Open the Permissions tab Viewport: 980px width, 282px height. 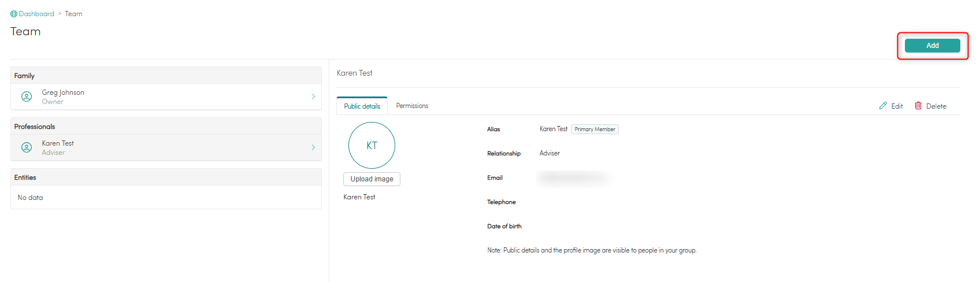pyautogui.click(x=412, y=106)
